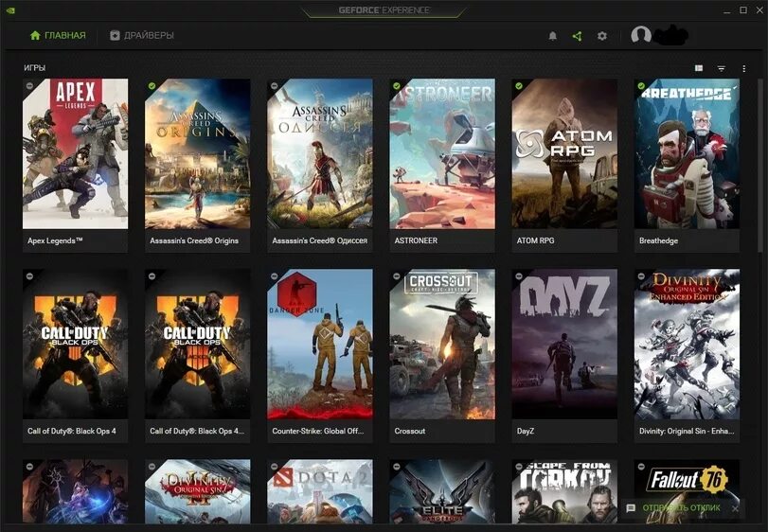Select the ASTRONEER game cover
This screenshot has width=768, height=532.
coord(442,153)
